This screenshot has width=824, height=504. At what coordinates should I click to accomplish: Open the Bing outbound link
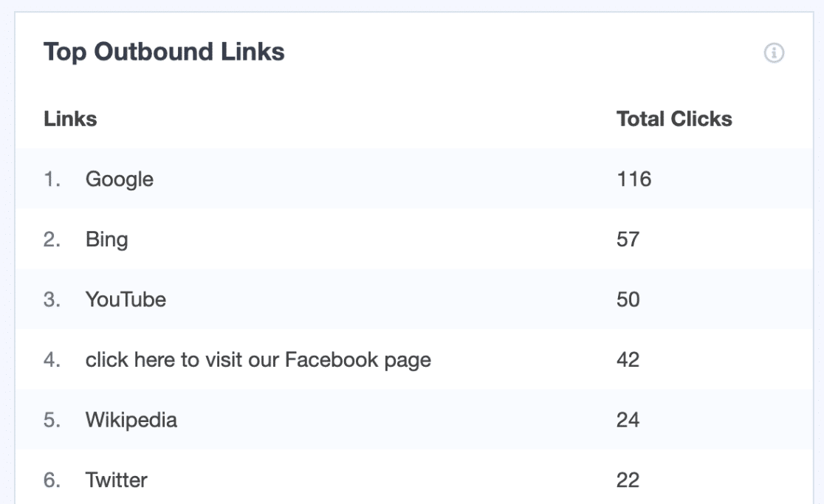click(x=106, y=240)
